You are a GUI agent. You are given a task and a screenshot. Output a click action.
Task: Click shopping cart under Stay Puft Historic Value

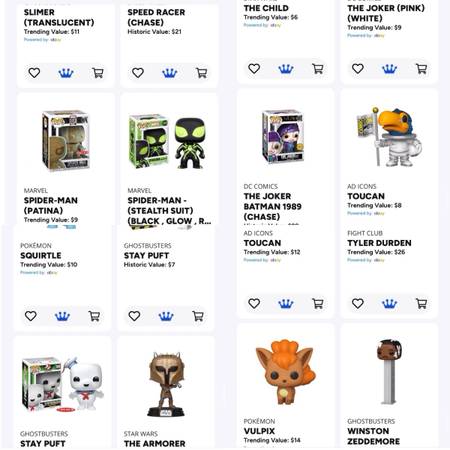pos(198,316)
